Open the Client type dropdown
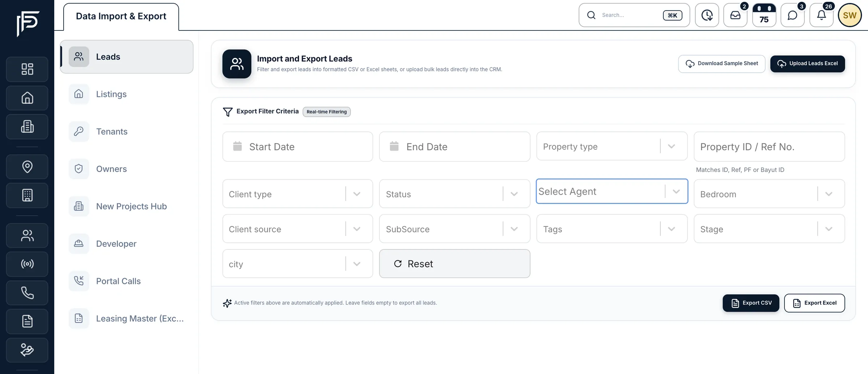 (298, 194)
